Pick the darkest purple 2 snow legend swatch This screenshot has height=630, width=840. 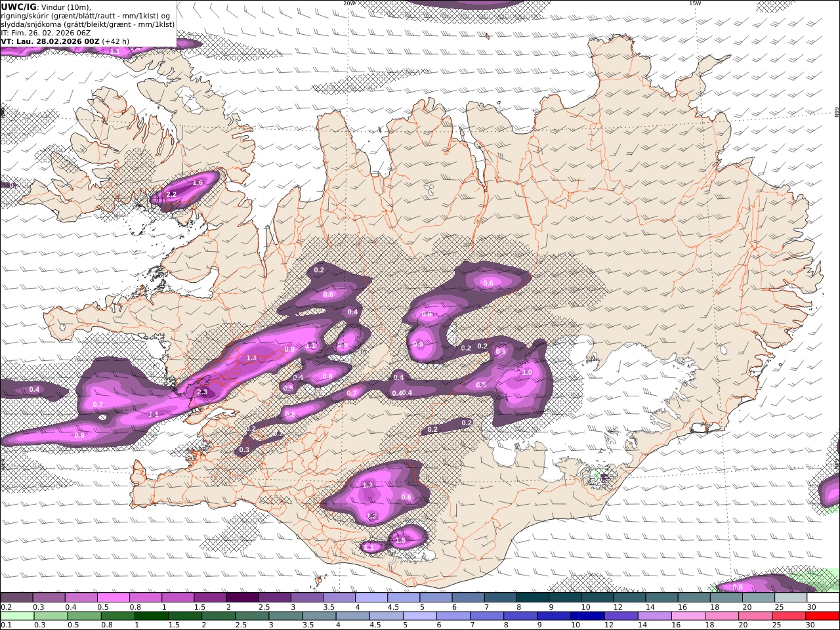tap(242, 598)
